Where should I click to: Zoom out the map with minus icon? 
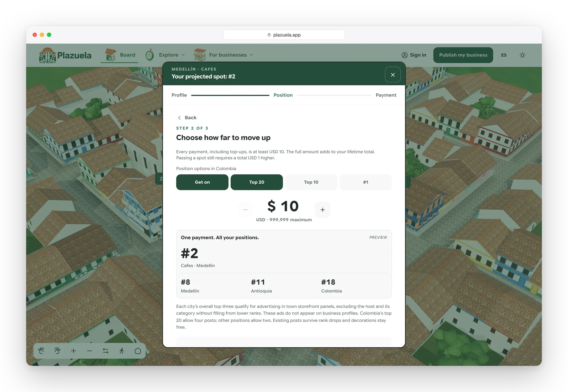pos(89,351)
